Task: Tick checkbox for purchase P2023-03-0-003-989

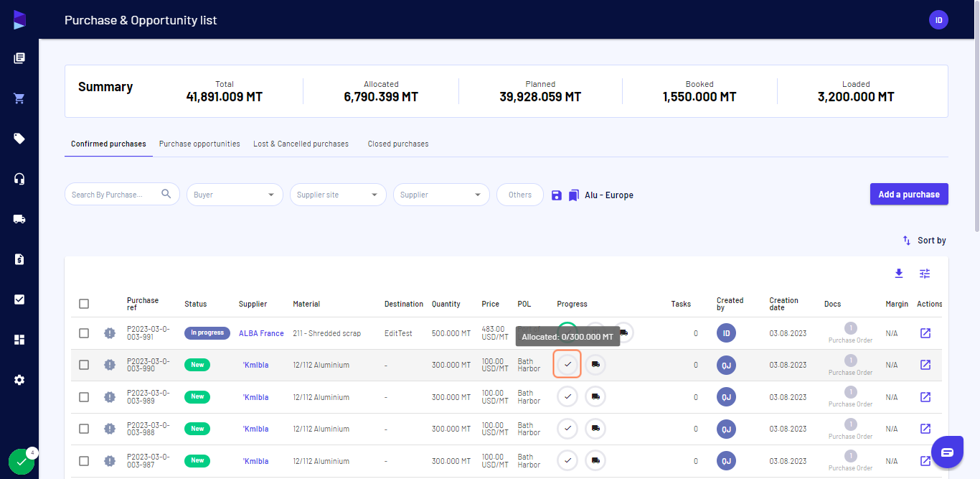Action: [84, 397]
